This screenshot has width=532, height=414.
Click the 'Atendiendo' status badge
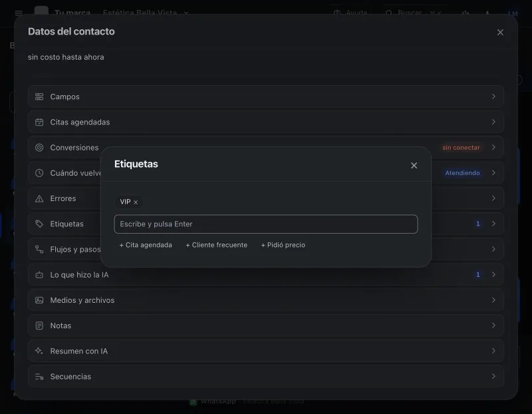(462, 173)
